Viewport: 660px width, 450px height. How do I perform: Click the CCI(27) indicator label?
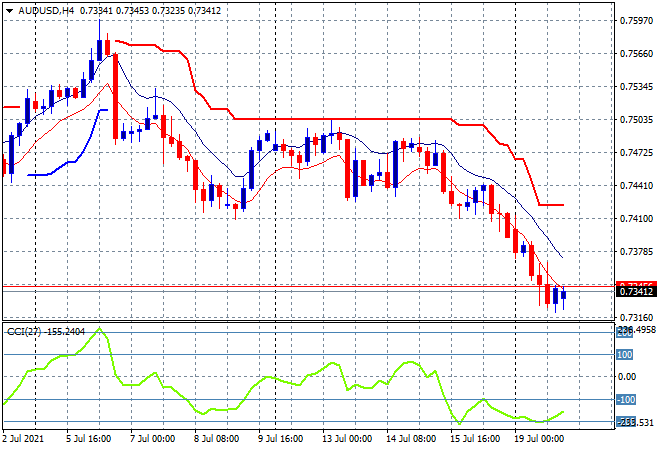[x=23, y=332]
